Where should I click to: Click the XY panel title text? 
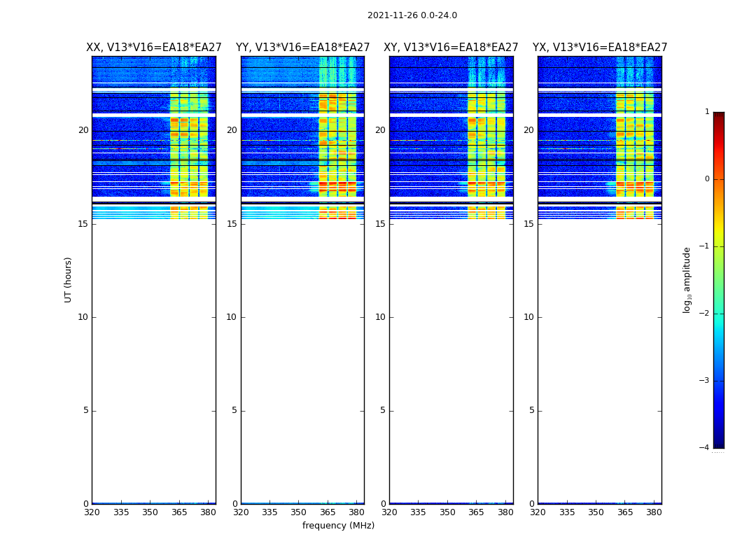(451, 48)
